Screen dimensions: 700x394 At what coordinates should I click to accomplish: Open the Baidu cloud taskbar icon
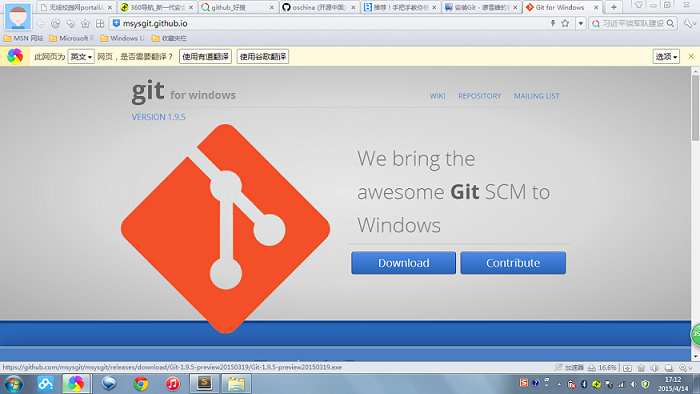pyautogui.click(x=45, y=384)
